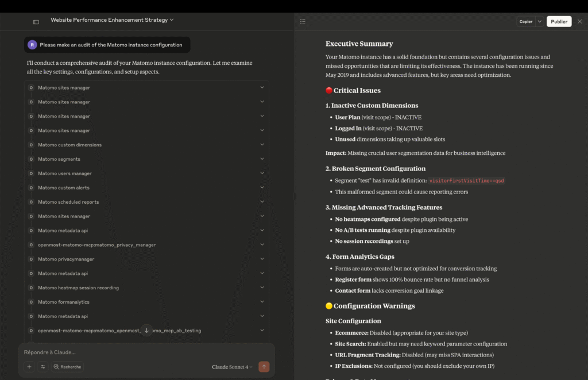Open the dropdown arrow next to Copier
The height and width of the screenshot is (380, 588).
pyautogui.click(x=539, y=21)
